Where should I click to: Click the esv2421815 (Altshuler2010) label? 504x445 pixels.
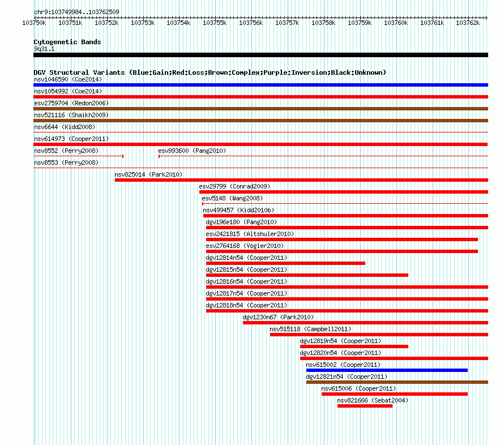[250, 234]
